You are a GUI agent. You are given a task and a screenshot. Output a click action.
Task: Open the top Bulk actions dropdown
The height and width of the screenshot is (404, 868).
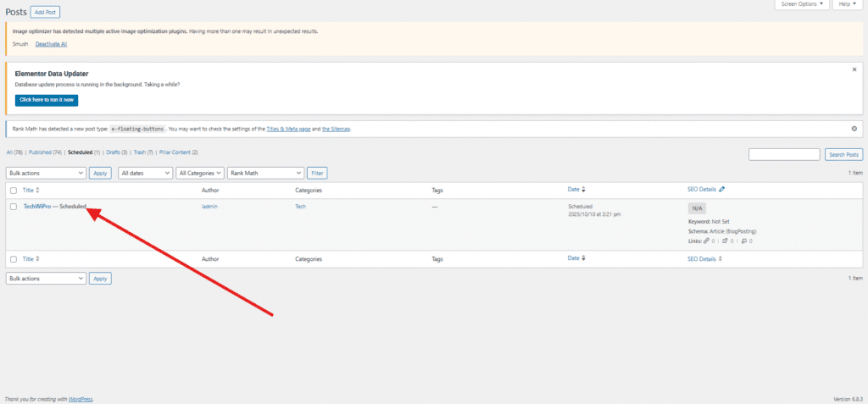click(x=46, y=173)
